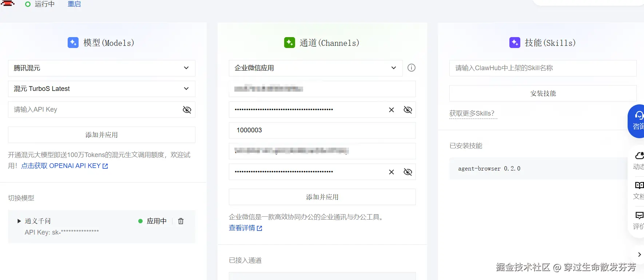Click the Models section sparkle icon
The image size is (644, 280).
73,43
